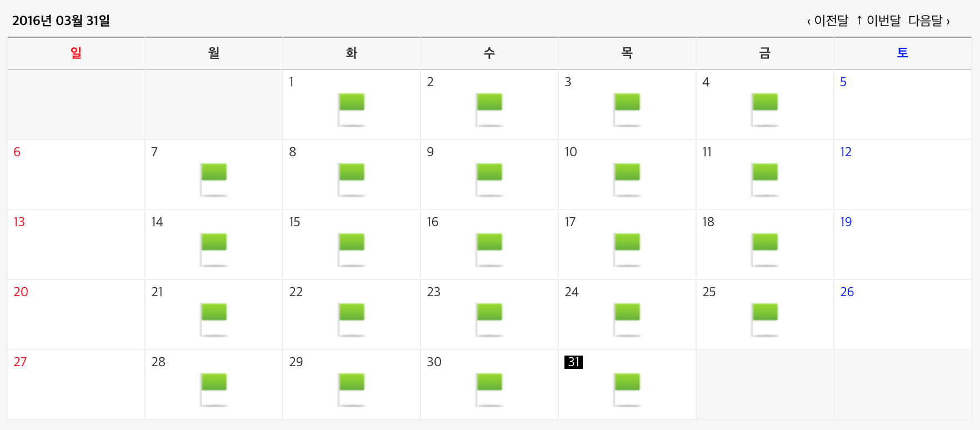This screenshot has height=430, width=980.
Task: Open the green flag on March 22
Action: [x=351, y=319]
